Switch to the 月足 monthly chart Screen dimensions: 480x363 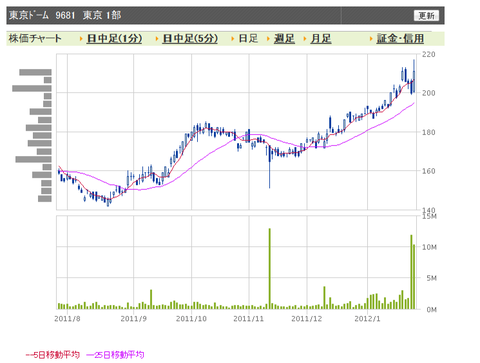pyautogui.click(x=321, y=39)
